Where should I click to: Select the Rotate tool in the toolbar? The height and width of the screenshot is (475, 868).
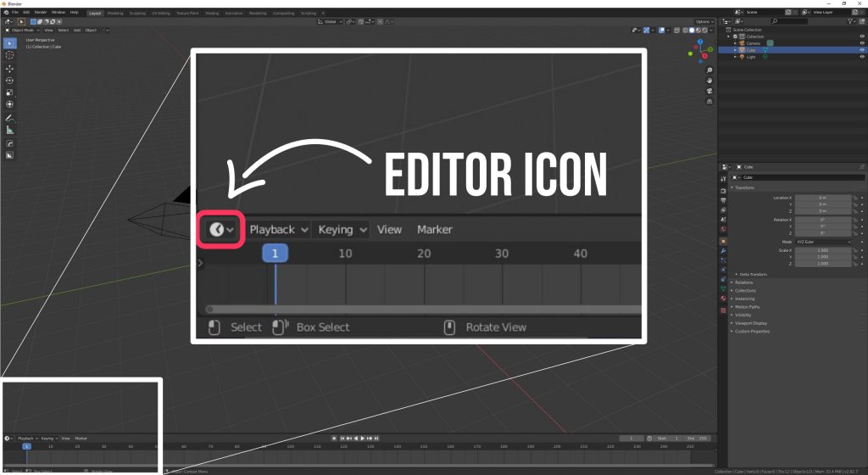click(x=10, y=81)
